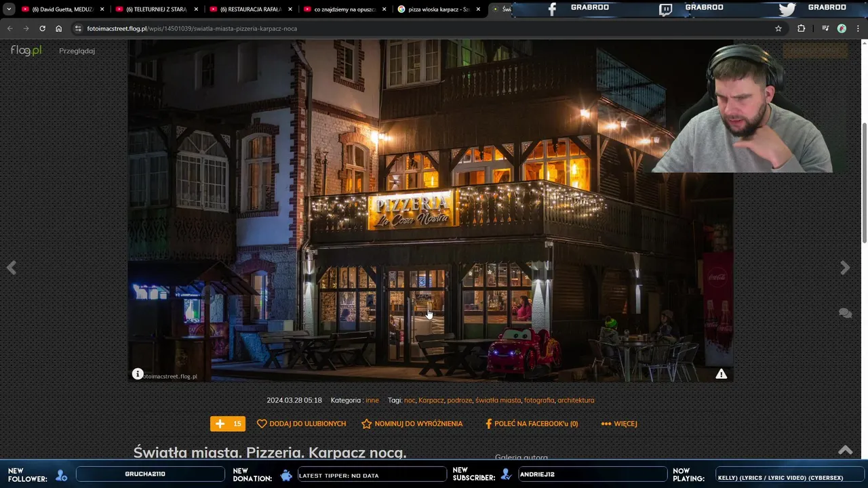Switch to the TELETURNIEJ Z STARA tab

tap(155, 9)
